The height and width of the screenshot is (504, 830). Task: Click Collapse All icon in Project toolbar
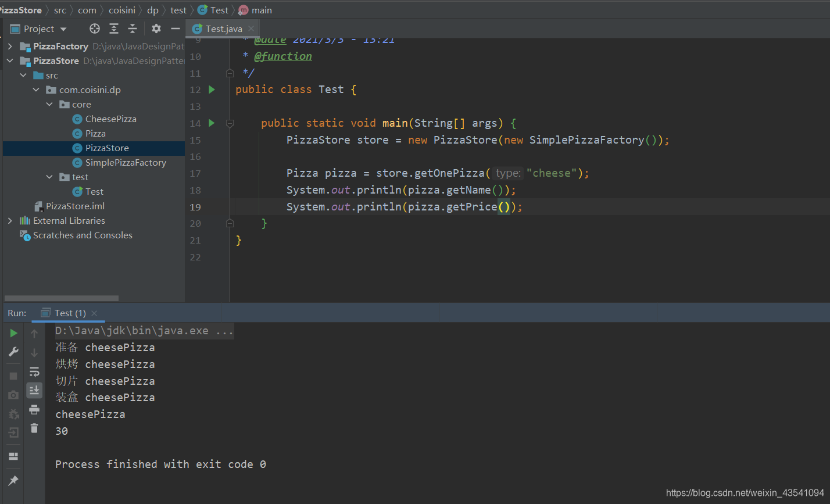click(133, 28)
